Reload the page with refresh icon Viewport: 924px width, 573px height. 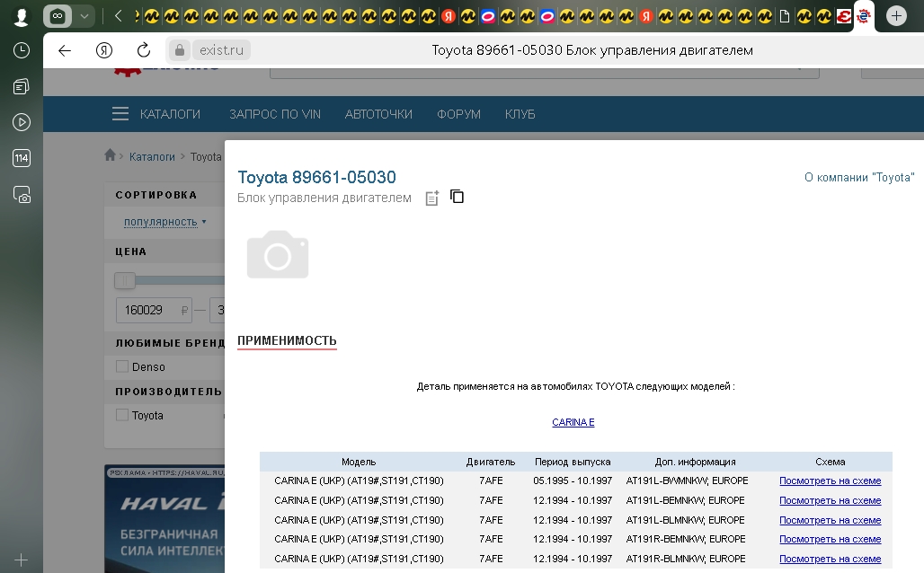point(144,50)
